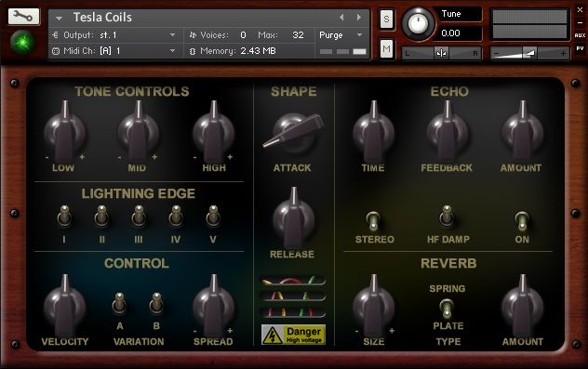Open the instrument name dropdown arrow
Screen dimensions: 588x369
(x=59, y=18)
